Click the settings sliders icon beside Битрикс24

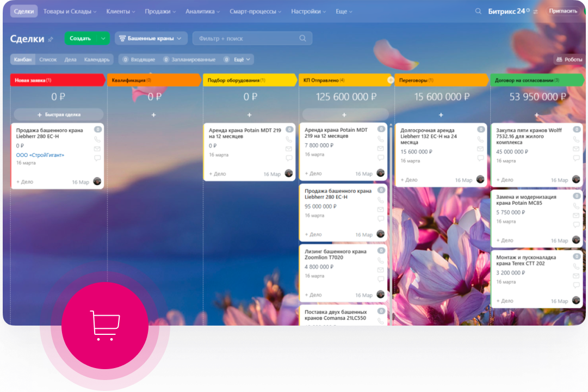tap(535, 11)
